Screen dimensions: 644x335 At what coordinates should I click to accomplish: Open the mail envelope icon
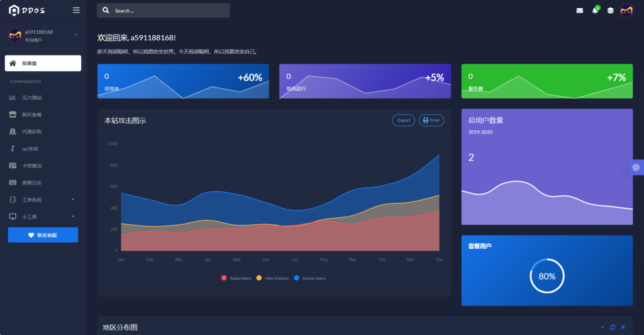point(579,11)
